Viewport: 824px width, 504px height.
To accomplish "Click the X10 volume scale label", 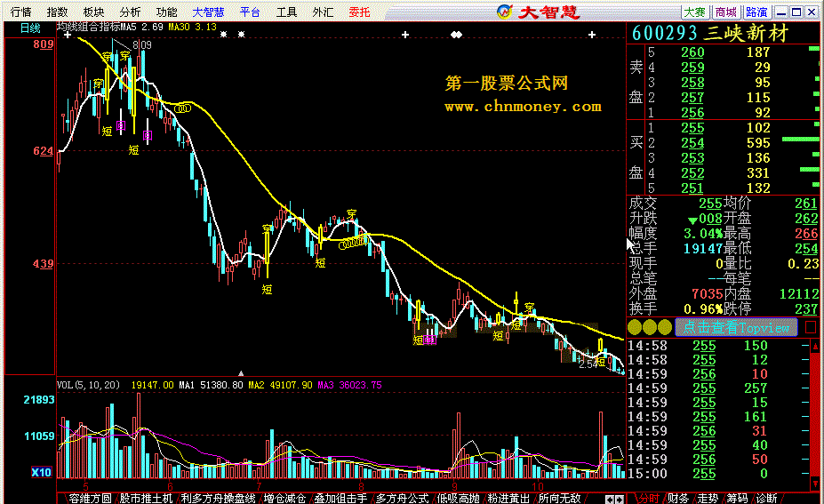I will 41,472.
